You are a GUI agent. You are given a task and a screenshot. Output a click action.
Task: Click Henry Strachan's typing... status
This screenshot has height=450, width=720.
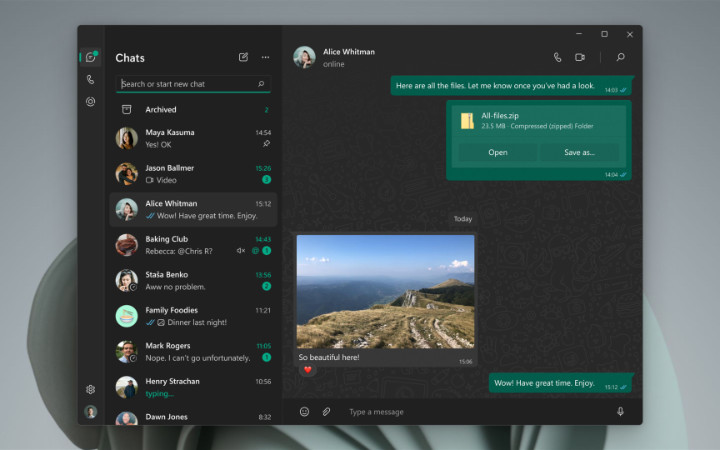click(x=159, y=394)
